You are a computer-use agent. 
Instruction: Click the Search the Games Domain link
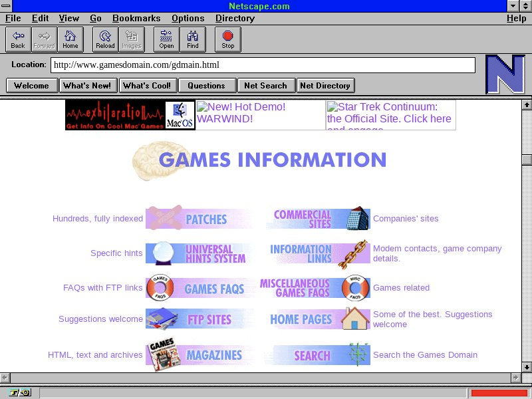pyautogui.click(x=425, y=355)
